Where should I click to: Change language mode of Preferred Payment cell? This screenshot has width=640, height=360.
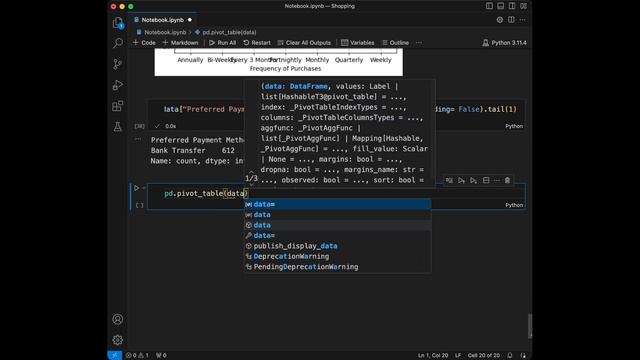pos(514,126)
